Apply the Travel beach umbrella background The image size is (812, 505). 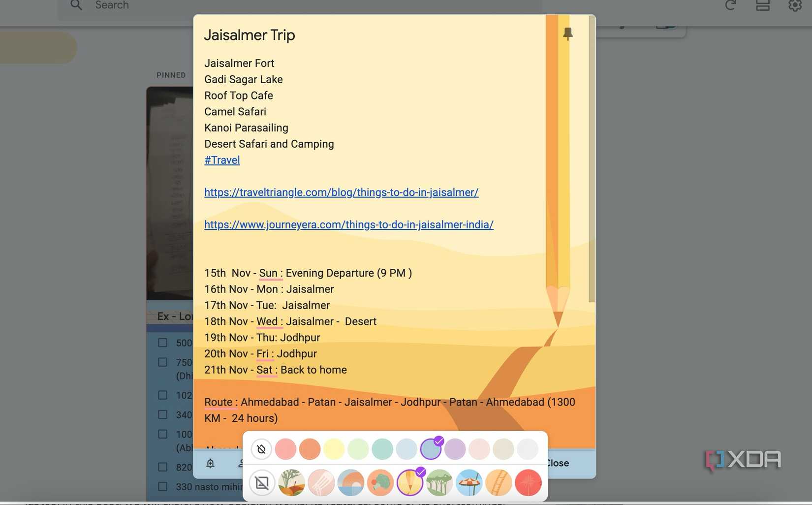tap(468, 482)
